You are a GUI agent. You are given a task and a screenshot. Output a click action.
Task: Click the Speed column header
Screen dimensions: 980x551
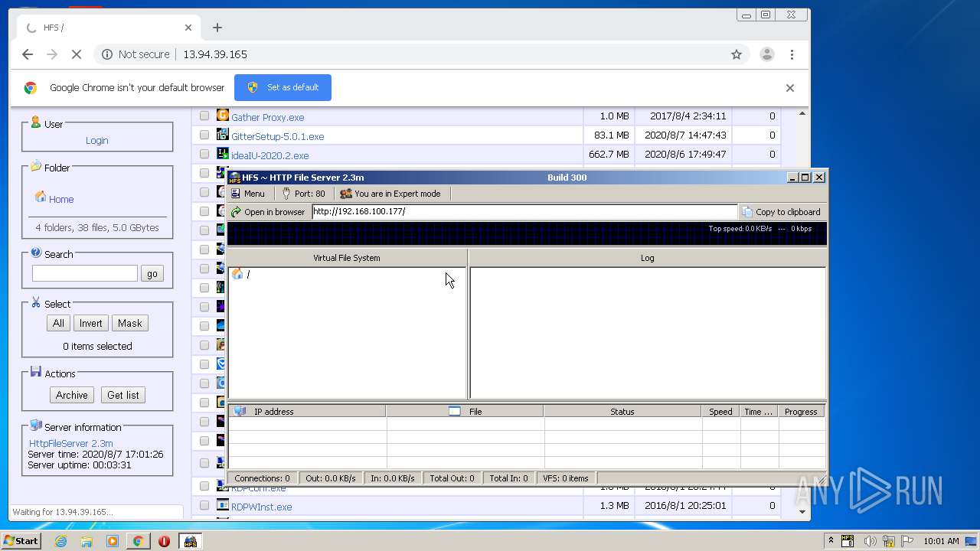720,412
